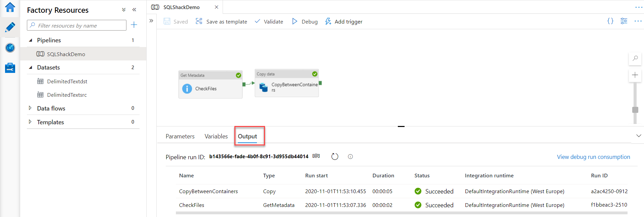Click the add new resource plus icon
The width and height of the screenshot is (644, 217).
click(134, 25)
